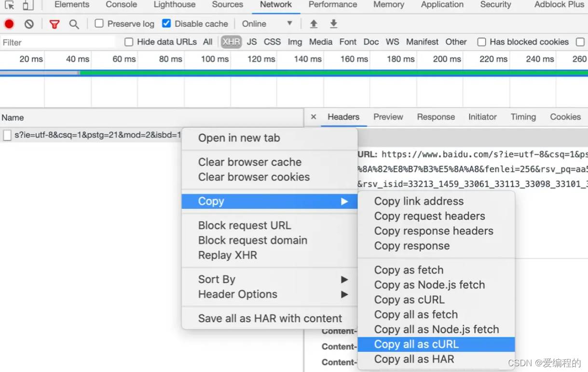Expand the Sort By submenu arrow
Viewport: 588px width, 372px height.
[x=344, y=279]
